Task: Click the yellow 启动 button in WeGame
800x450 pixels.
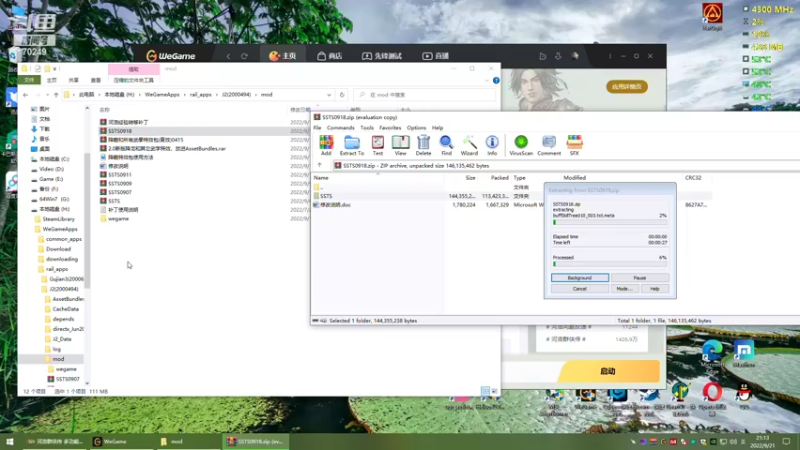Action: 608,371
